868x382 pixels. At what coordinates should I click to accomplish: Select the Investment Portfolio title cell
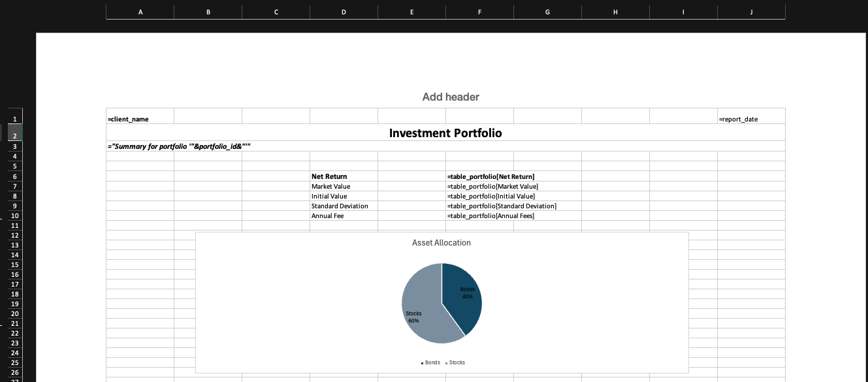click(x=445, y=133)
